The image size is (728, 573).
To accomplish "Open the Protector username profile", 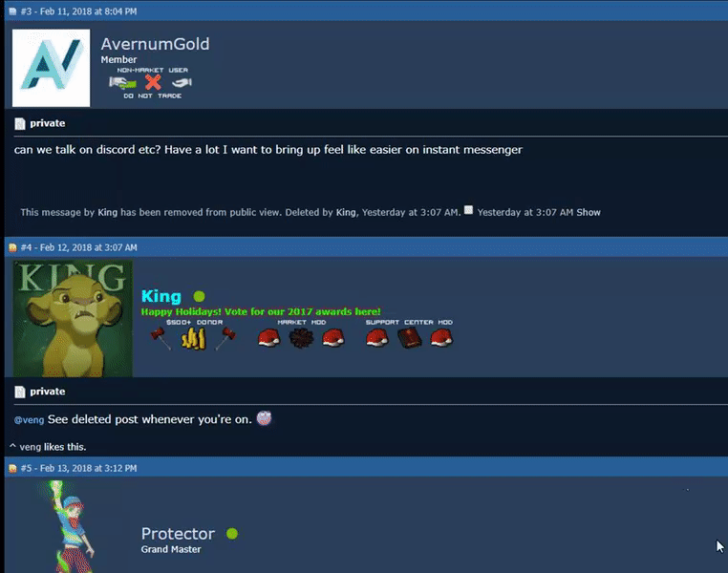I will coord(178,534).
